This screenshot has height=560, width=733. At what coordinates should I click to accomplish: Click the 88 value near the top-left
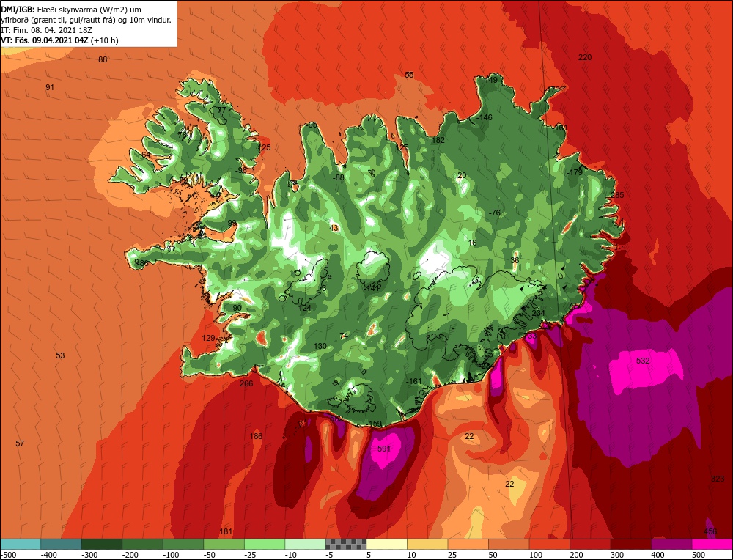(103, 59)
